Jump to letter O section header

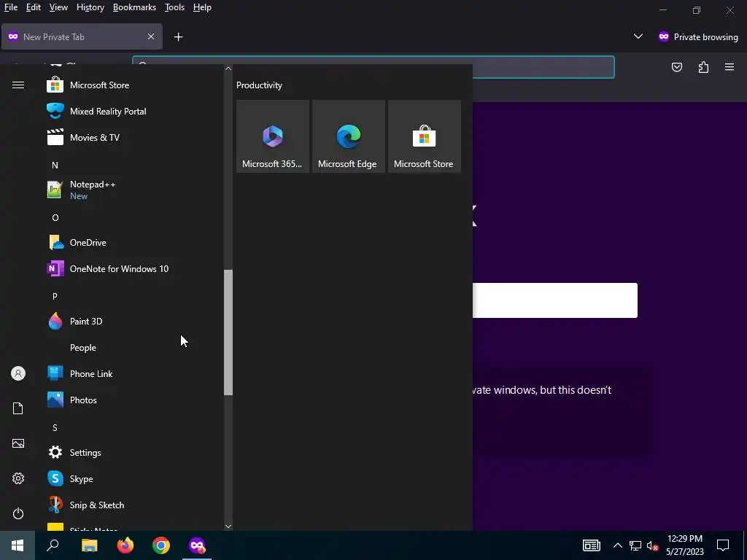(x=55, y=217)
